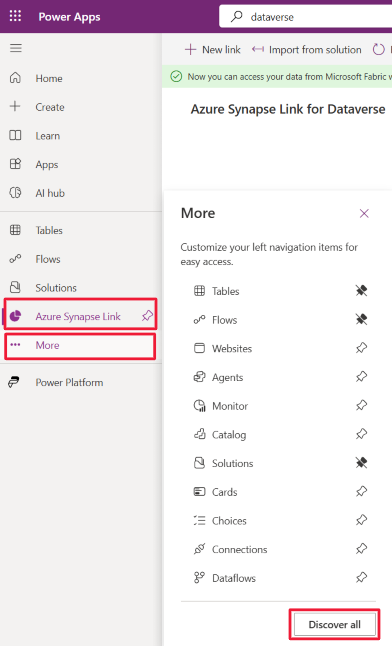Screen dimensions: 392x646
Task: Expand the More navigation item
Action: point(80,346)
